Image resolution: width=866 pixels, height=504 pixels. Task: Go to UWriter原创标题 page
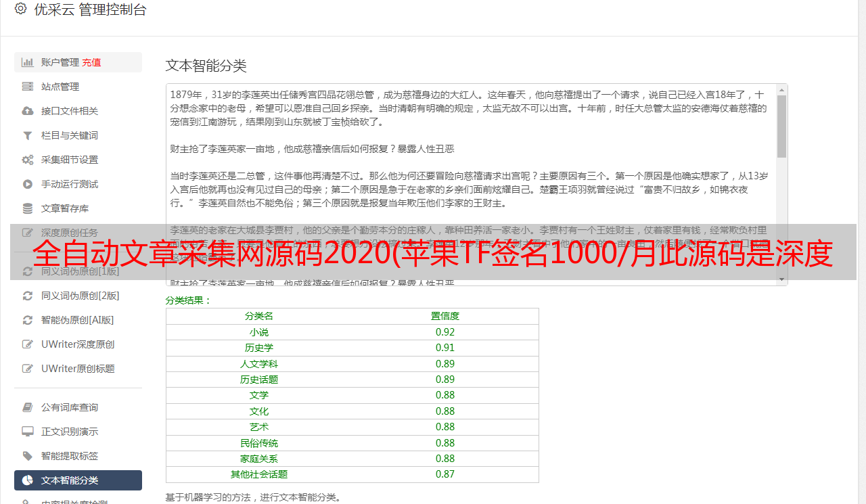pyautogui.click(x=78, y=369)
